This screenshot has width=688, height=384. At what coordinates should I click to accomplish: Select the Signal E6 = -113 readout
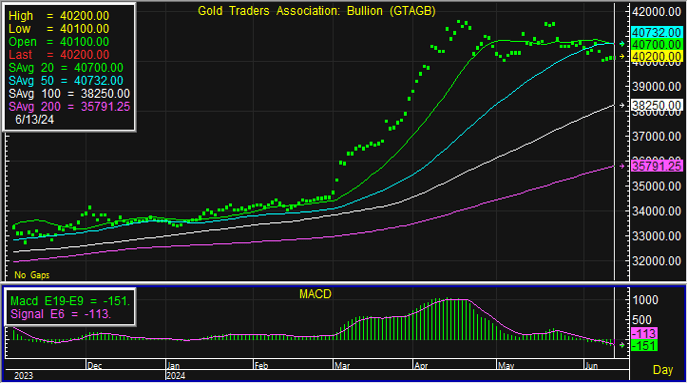(61, 314)
